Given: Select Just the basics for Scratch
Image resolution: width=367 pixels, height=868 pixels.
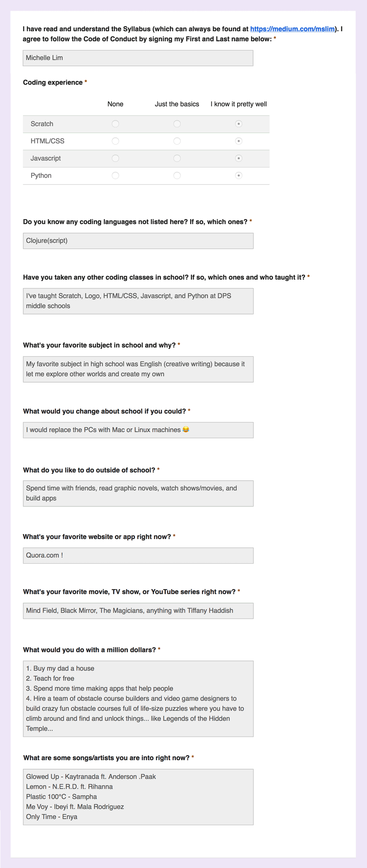Looking at the screenshot, I should 177,124.
